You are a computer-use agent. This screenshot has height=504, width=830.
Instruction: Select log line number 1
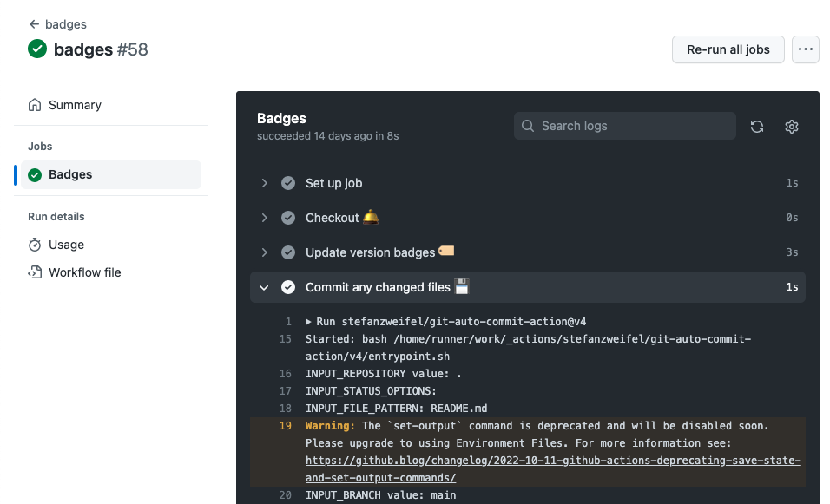coord(288,322)
